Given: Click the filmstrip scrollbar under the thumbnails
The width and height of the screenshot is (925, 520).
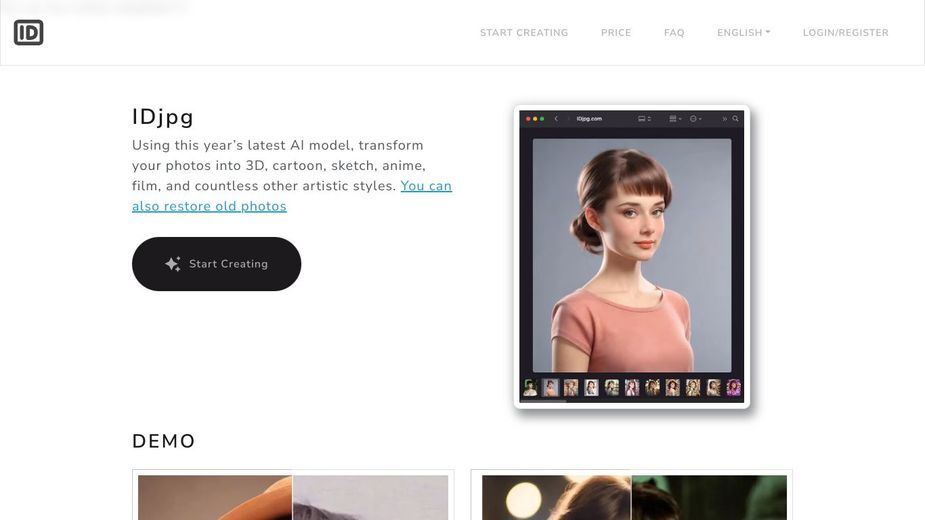Looking at the screenshot, I should (x=543, y=401).
